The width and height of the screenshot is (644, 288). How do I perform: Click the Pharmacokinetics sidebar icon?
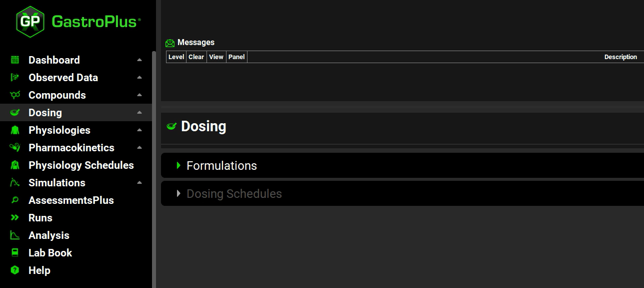15,148
